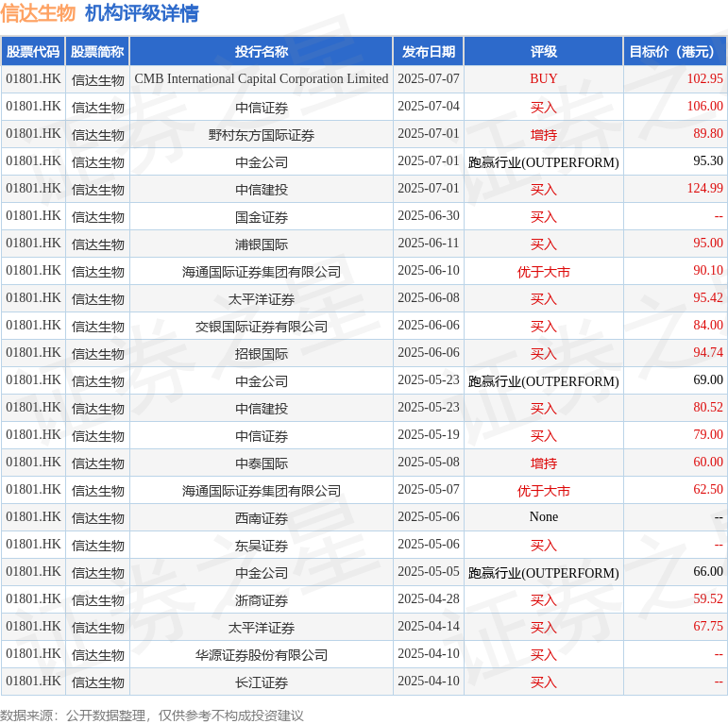The width and height of the screenshot is (728, 724).
Task: Click target price 84.00
Action: 708,326
